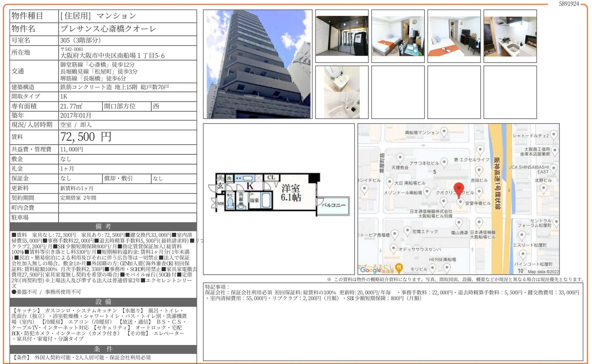This screenshot has height=364, width=592.
Task: Open the washroom and bath photo thumbnail
Action: pos(342,92)
